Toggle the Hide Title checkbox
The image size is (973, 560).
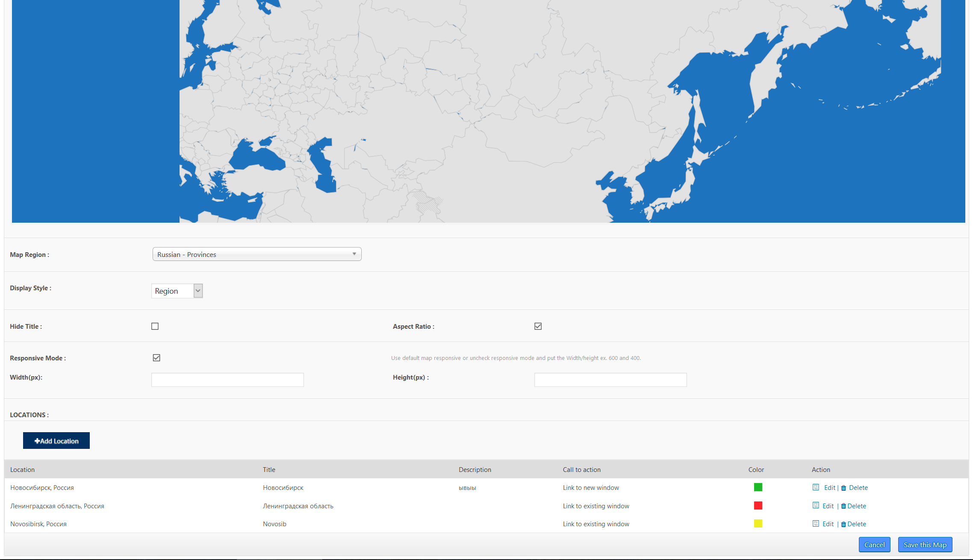click(155, 326)
